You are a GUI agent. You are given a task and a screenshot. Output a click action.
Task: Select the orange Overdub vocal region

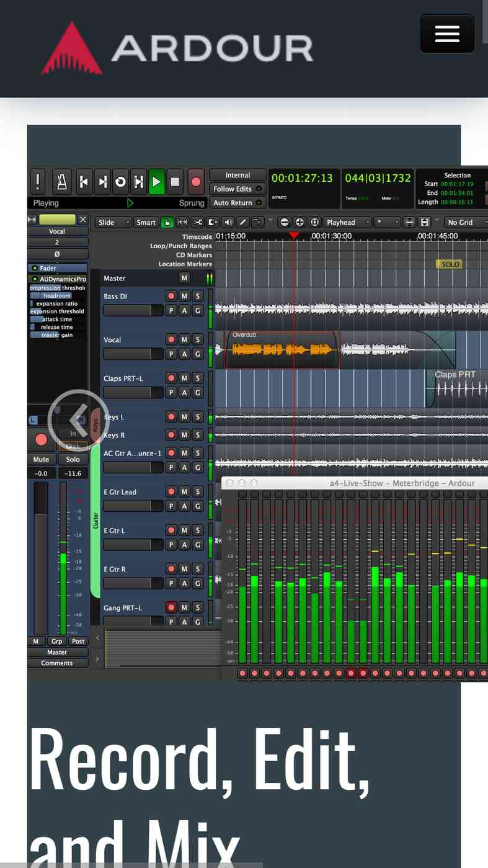282,350
